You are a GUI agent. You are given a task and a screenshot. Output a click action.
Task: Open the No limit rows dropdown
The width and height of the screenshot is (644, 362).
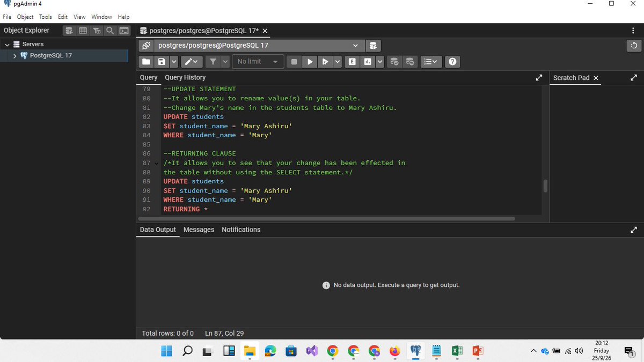click(x=258, y=62)
